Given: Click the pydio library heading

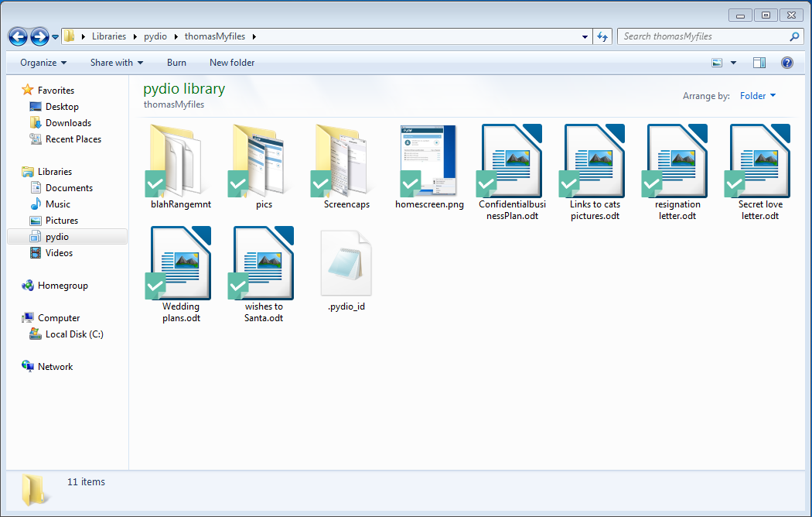Looking at the screenshot, I should (184, 88).
